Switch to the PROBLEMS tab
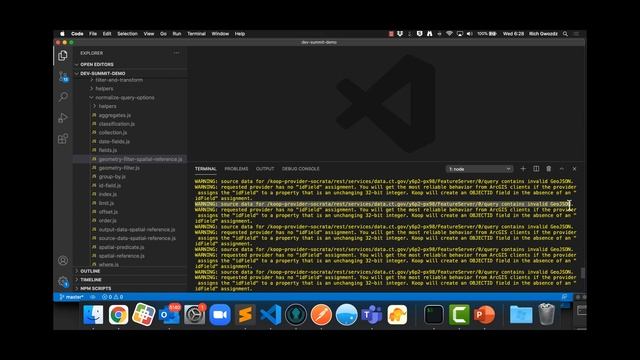Viewport: 640px width, 360px height. coord(236,169)
